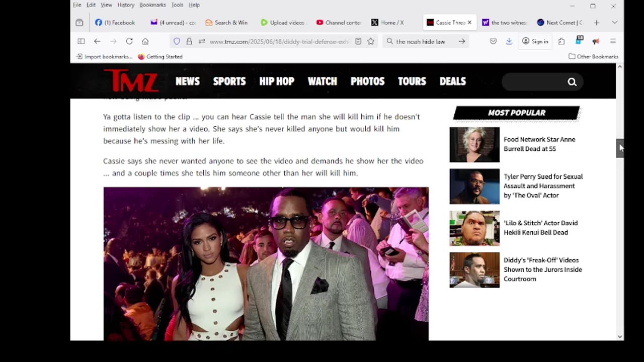Open the Tyler Perry Sued story link

[x=543, y=186]
